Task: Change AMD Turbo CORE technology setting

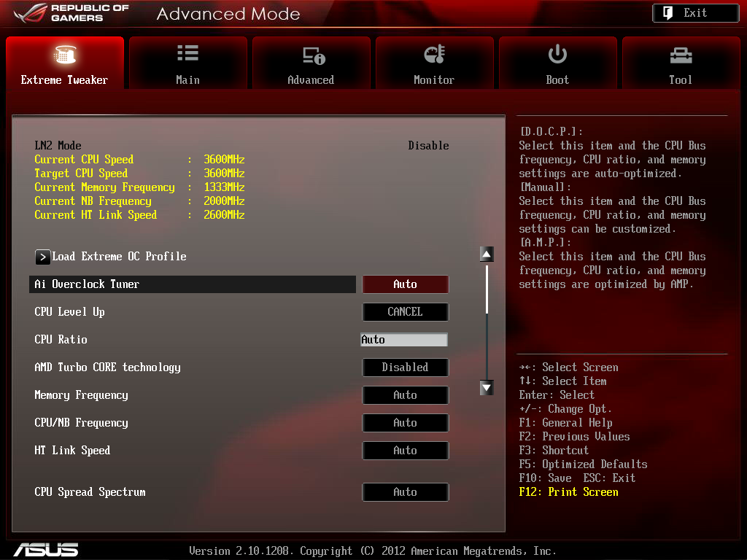Action: click(406, 367)
